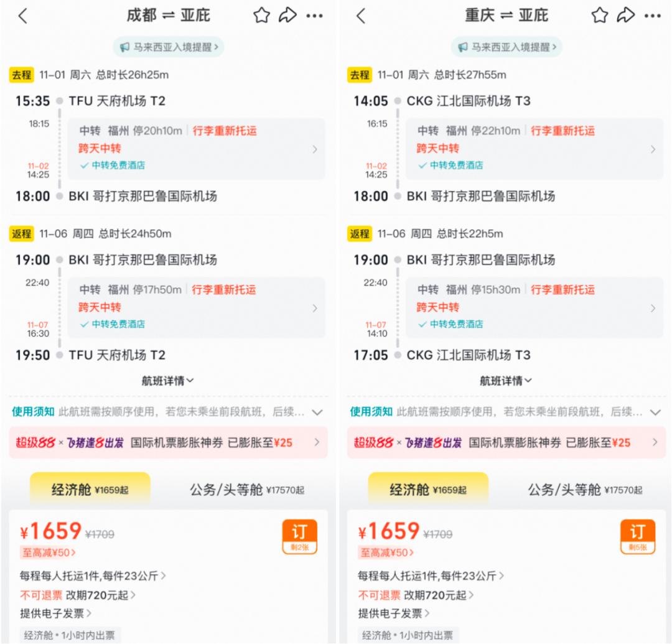Click the share icon on the Chengdu page
The image size is (672, 644).
pyautogui.click(x=288, y=16)
